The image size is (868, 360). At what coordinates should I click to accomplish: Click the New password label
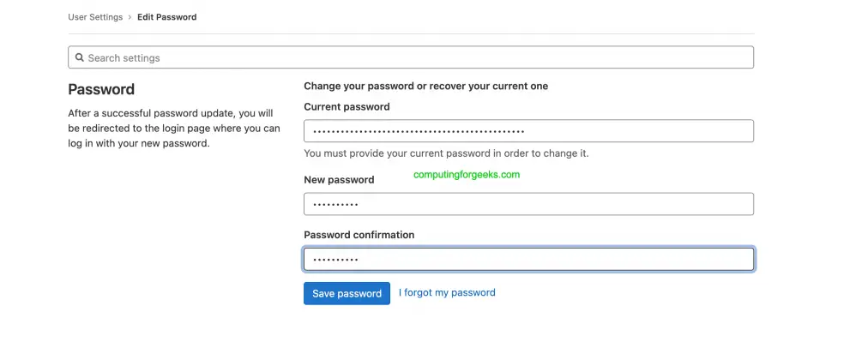coord(339,180)
